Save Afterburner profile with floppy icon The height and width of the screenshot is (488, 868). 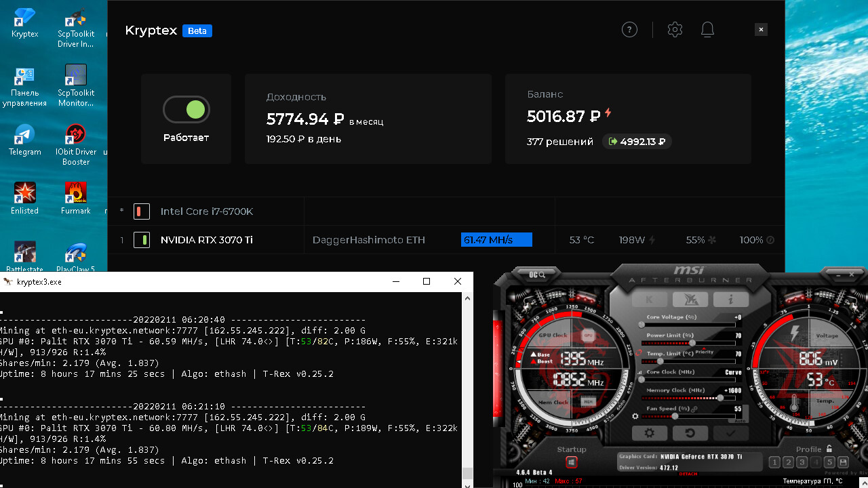843,462
